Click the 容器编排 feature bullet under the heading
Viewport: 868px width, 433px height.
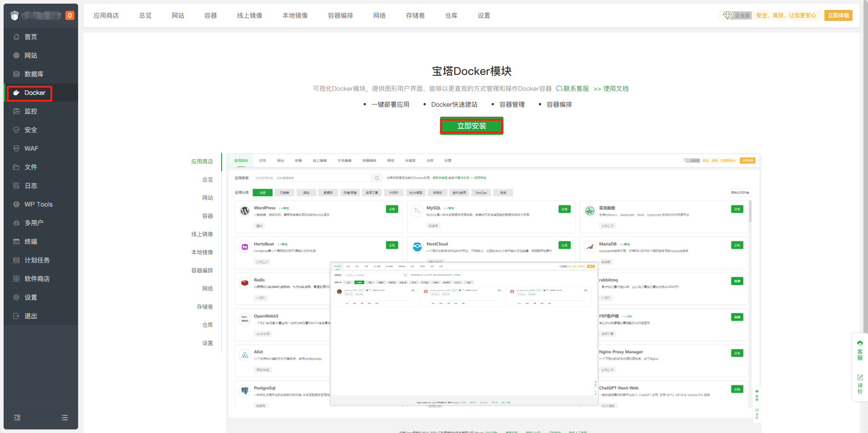pos(559,104)
